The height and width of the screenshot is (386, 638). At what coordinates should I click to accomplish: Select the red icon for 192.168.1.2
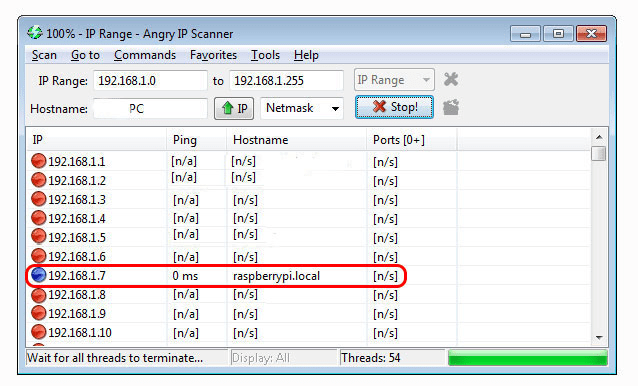tap(39, 180)
